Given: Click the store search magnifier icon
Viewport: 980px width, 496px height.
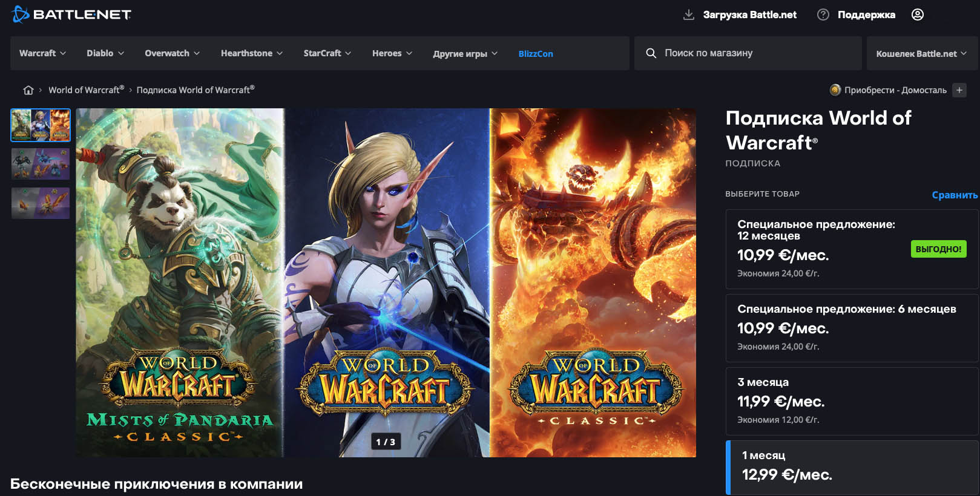Looking at the screenshot, I should pyautogui.click(x=651, y=53).
